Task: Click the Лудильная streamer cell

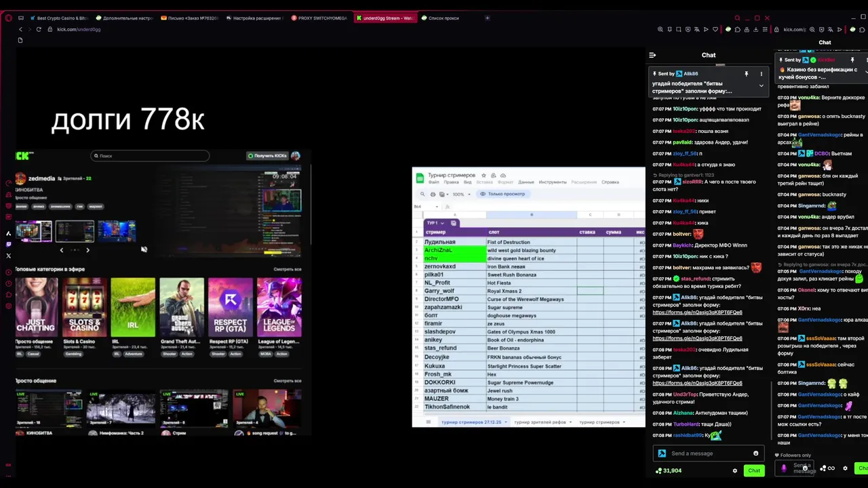Action: pos(454,242)
